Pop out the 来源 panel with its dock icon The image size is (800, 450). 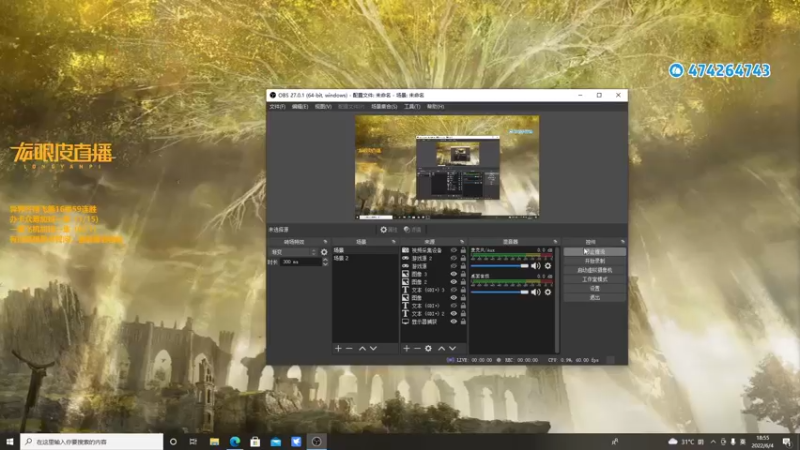click(x=462, y=242)
